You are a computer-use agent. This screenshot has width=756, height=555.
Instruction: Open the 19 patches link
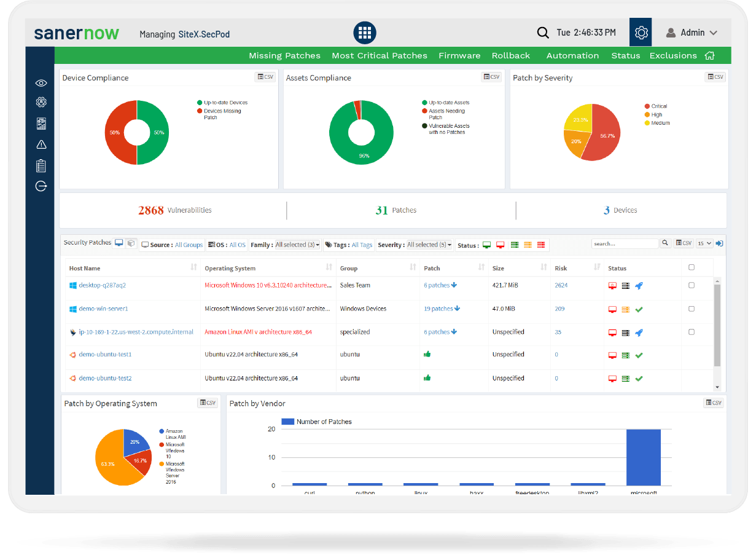pyautogui.click(x=442, y=309)
